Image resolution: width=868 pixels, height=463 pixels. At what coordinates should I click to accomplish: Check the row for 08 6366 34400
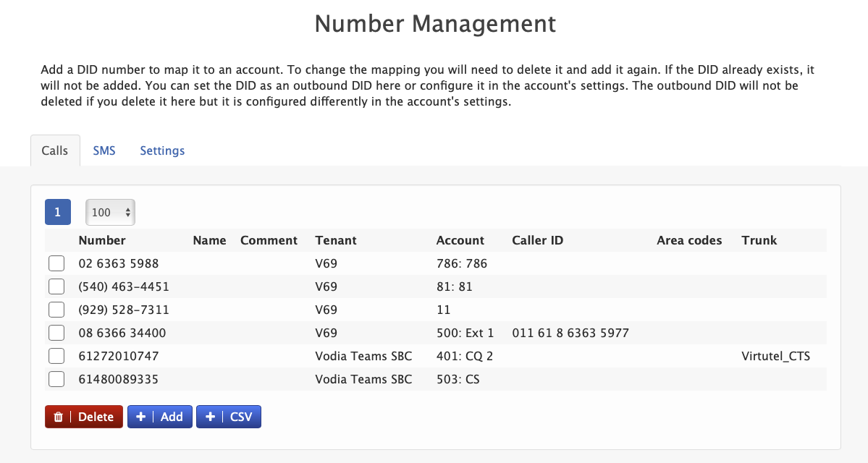coord(56,332)
